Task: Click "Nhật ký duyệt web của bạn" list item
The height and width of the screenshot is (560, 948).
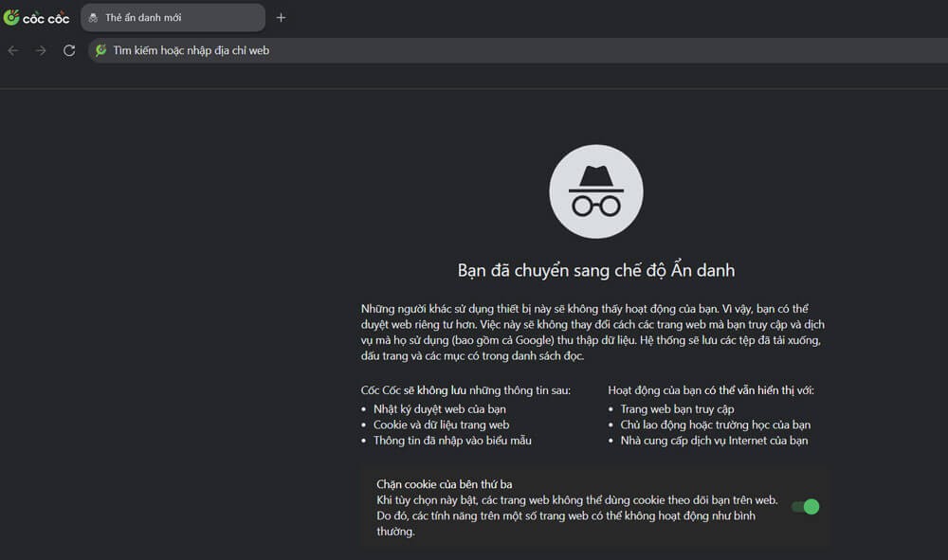Action: click(x=439, y=409)
